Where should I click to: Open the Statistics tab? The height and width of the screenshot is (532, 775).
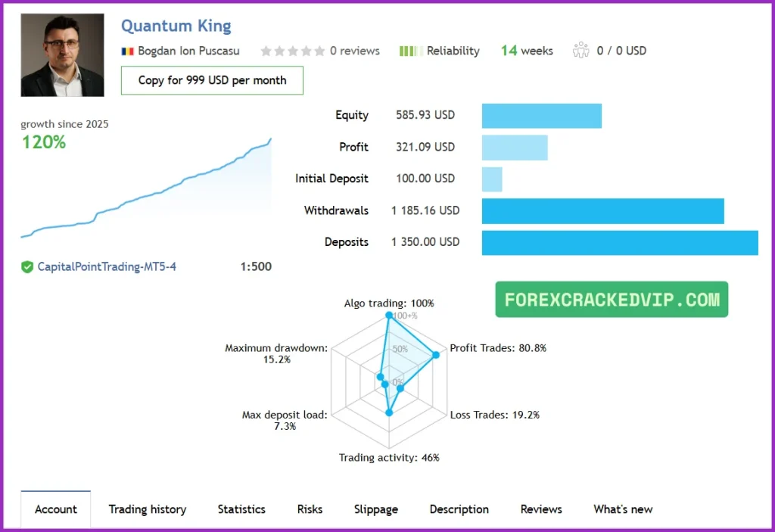pos(241,509)
